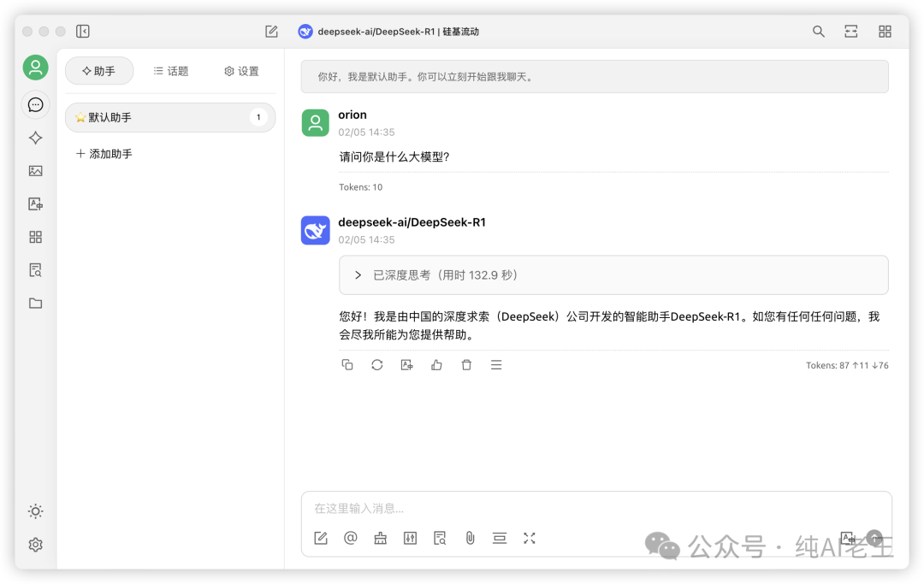Viewport: 924px width, 584px height.
Task: Collapse the assistant panel with titlebar icon
Action: click(x=82, y=31)
